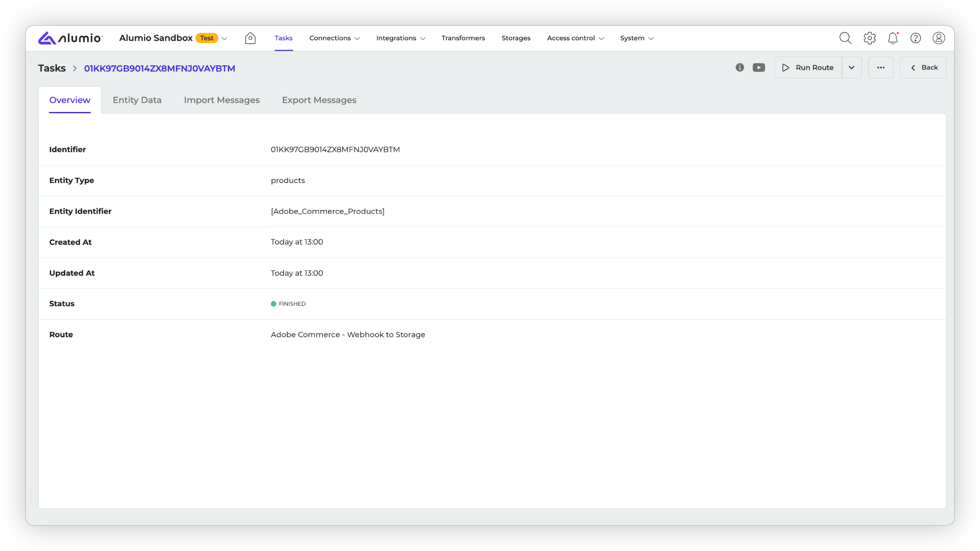Click the Tasks breadcrumb link
This screenshot has height=551, width=980.
pos(52,68)
